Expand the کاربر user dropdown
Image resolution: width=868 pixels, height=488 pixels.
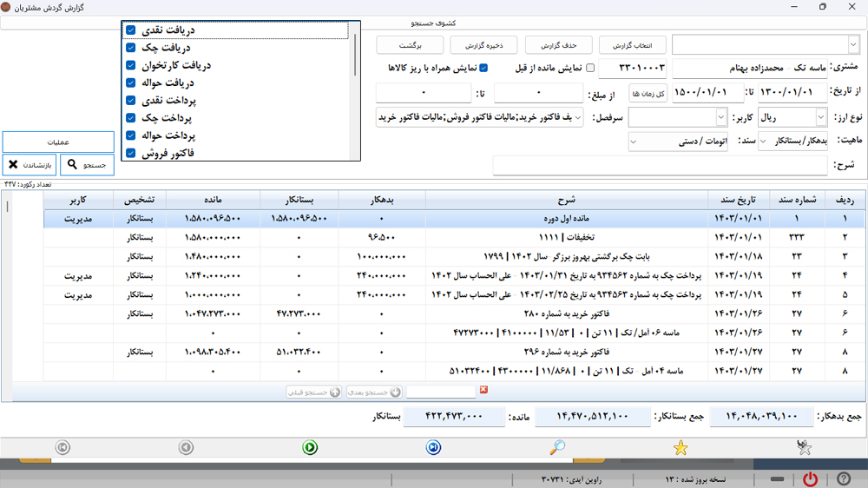[x=721, y=116]
